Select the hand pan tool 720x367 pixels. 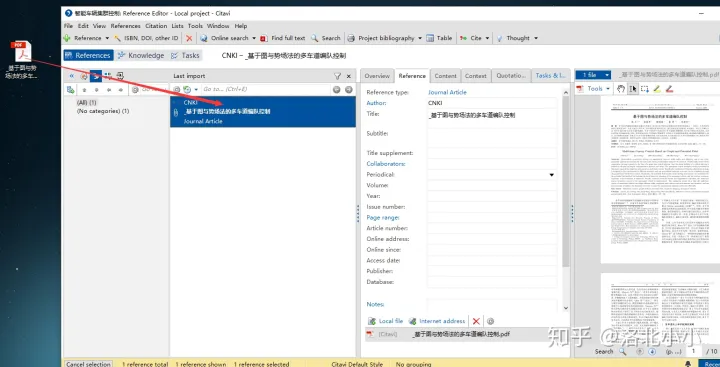[621, 89]
